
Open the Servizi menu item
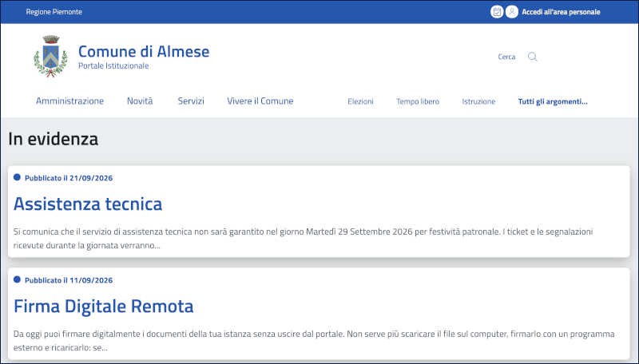191,101
